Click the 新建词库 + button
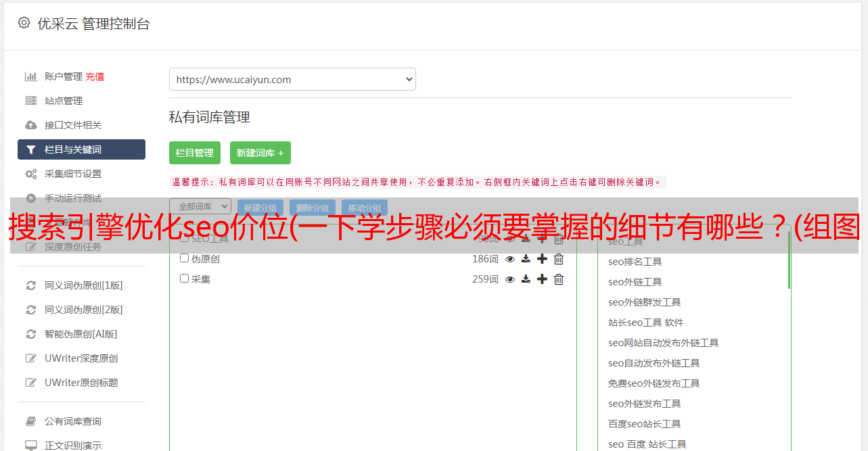 [260, 153]
